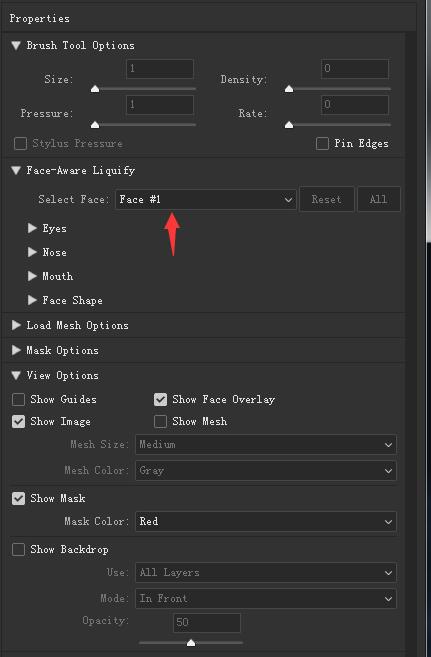The width and height of the screenshot is (431, 657).
Task: Enable the Show Mesh checkbox
Action: (160, 422)
